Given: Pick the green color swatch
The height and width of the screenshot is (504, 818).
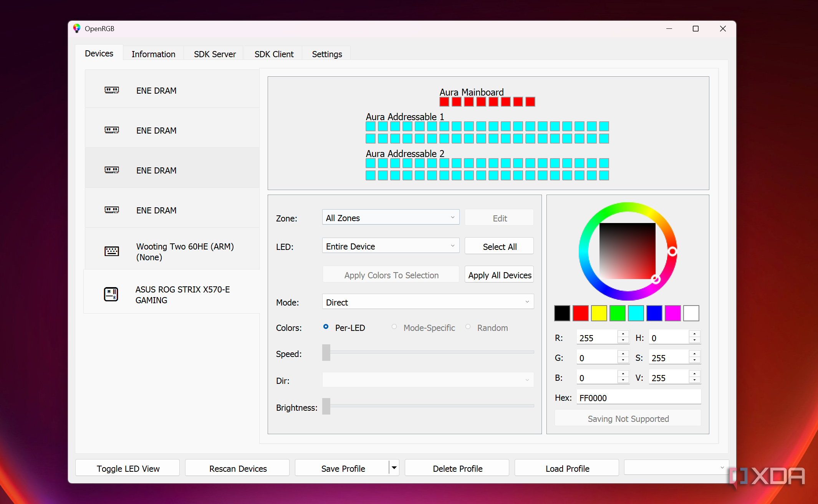Looking at the screenshot, I should pyautogui.click(x=617, y=313).
